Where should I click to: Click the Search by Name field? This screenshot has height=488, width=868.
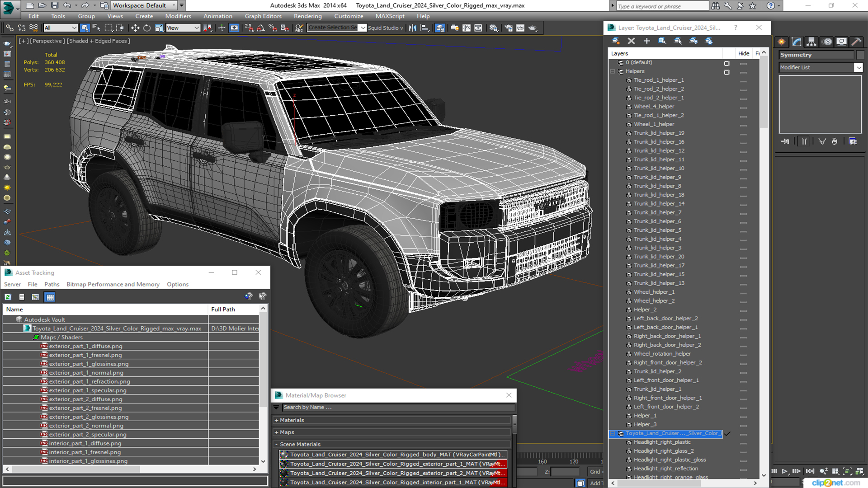point(398,407)
